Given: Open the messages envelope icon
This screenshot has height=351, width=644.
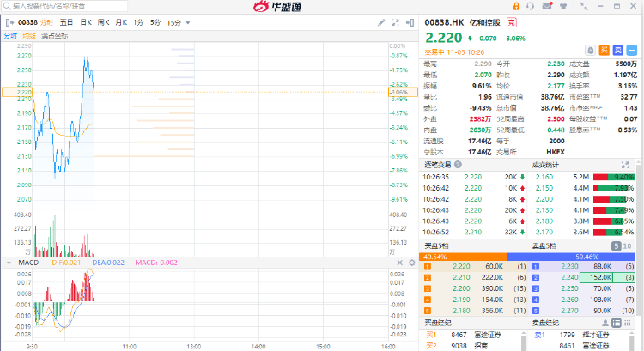Looking at the screenshot, I should (547, 6).
